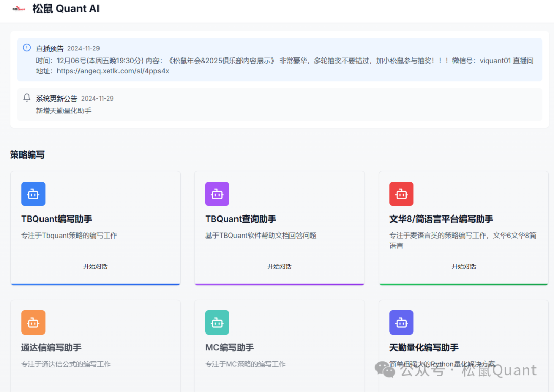Start chat on 文华8/简语言平台编写助手 card

tap(463, 266)
